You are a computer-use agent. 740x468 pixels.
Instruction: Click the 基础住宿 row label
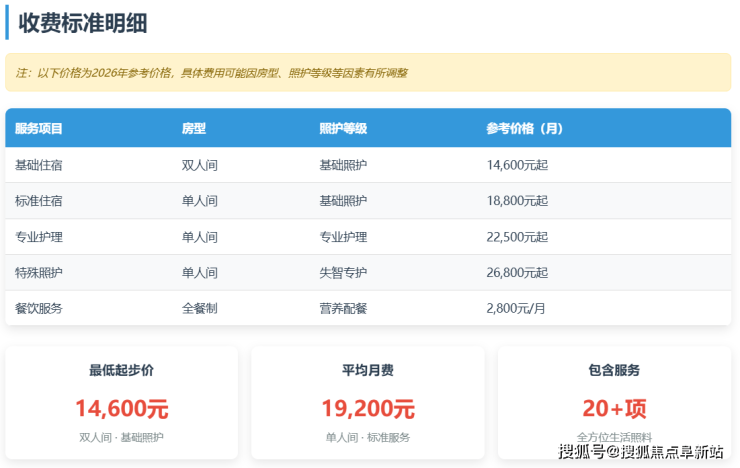pos(39,165)
